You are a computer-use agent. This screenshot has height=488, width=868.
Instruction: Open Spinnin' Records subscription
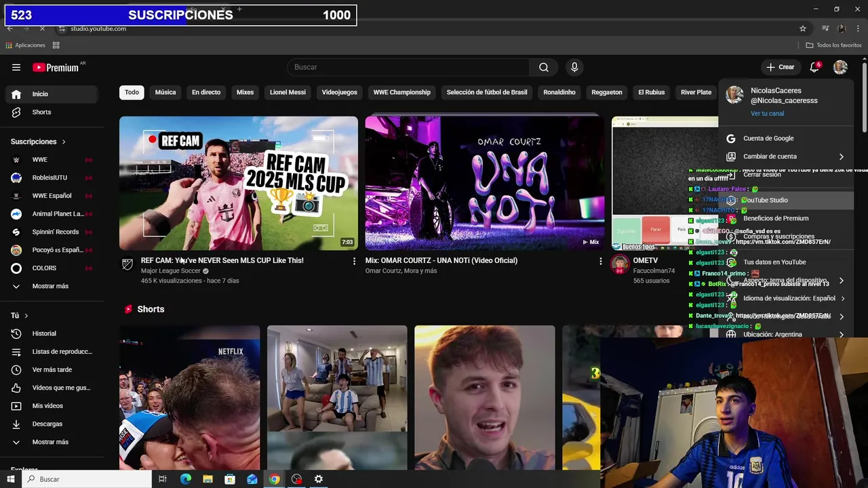(x=52, y=232)
